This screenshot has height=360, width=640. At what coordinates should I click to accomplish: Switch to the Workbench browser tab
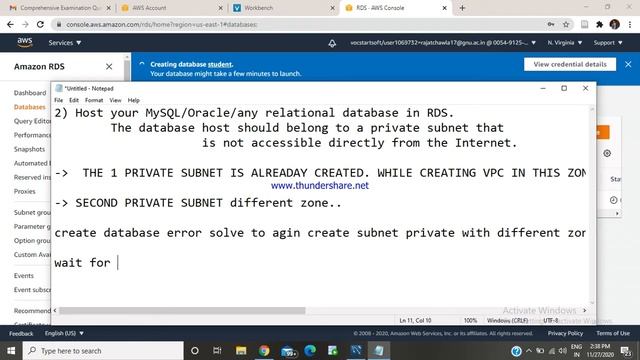pyautogui.click(x=282, y=8)
